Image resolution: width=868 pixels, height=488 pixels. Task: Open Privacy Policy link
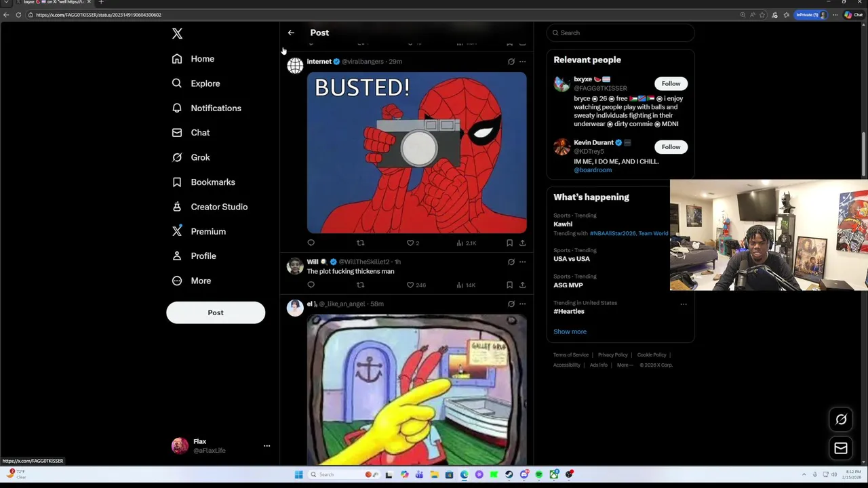tap(612, 355)
